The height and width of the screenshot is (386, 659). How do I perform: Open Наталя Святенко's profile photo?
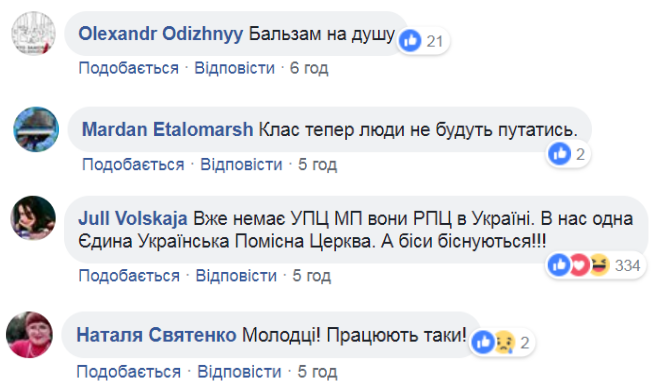tap(29, 335)
